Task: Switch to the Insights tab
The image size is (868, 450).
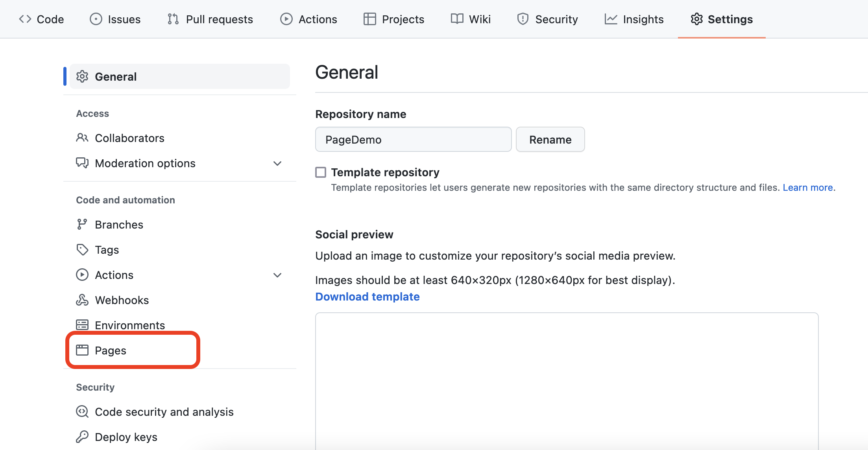Action: [634, 19]
